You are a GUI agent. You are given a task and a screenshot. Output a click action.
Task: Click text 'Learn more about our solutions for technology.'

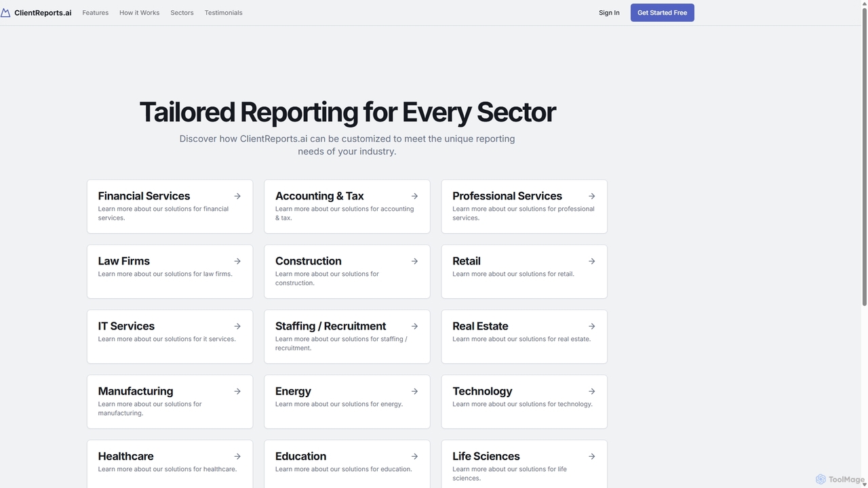tap(523, 404)
